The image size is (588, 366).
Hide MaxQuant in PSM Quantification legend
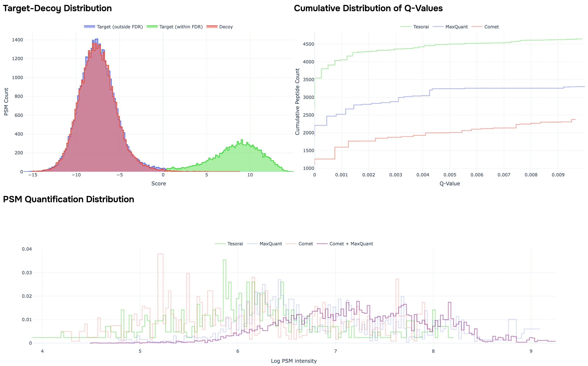click(271, 244)
